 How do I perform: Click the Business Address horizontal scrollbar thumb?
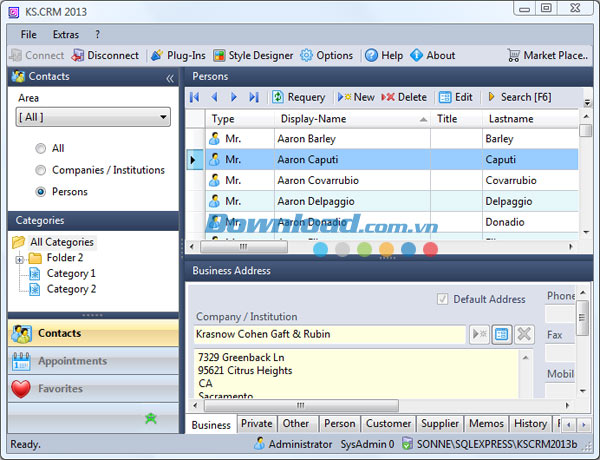pos(301,405)
